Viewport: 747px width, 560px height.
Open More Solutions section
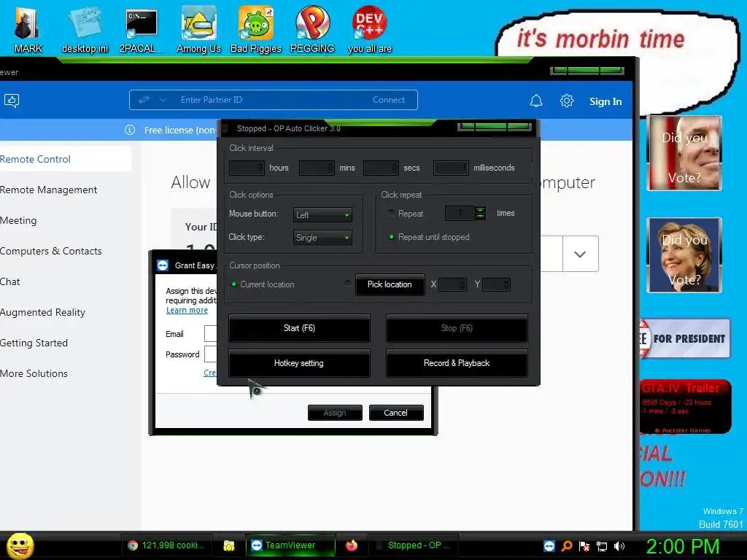point(34,373)
